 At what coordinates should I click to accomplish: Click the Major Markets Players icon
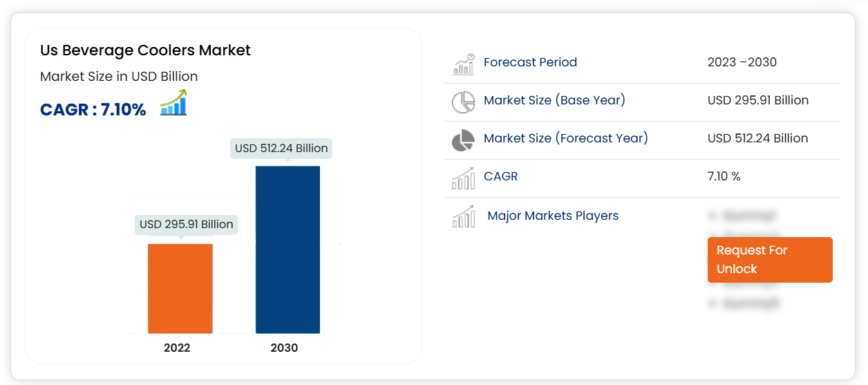coord(463,216)
